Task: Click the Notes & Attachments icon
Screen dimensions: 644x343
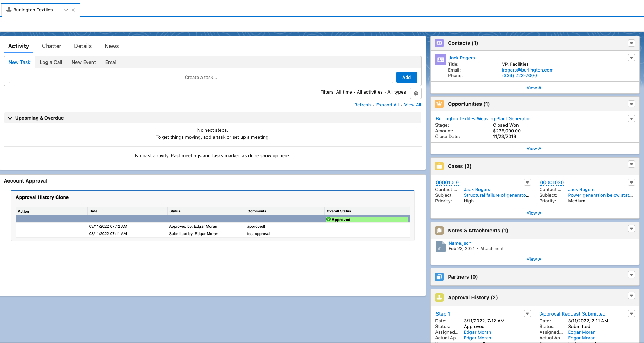Action: [439, 231]
